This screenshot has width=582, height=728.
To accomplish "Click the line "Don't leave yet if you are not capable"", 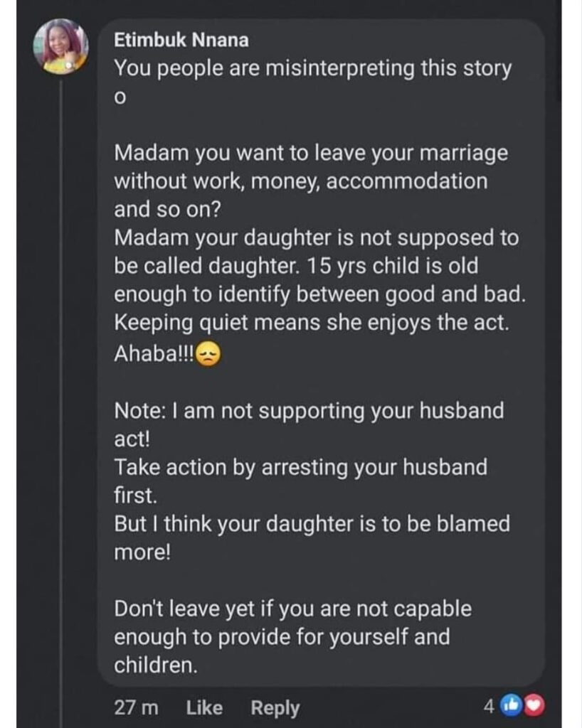I will (x=293, y=609).
